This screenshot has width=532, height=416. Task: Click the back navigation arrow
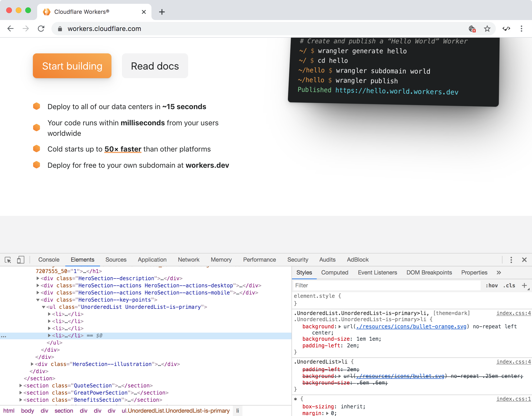tap(10, 29)
